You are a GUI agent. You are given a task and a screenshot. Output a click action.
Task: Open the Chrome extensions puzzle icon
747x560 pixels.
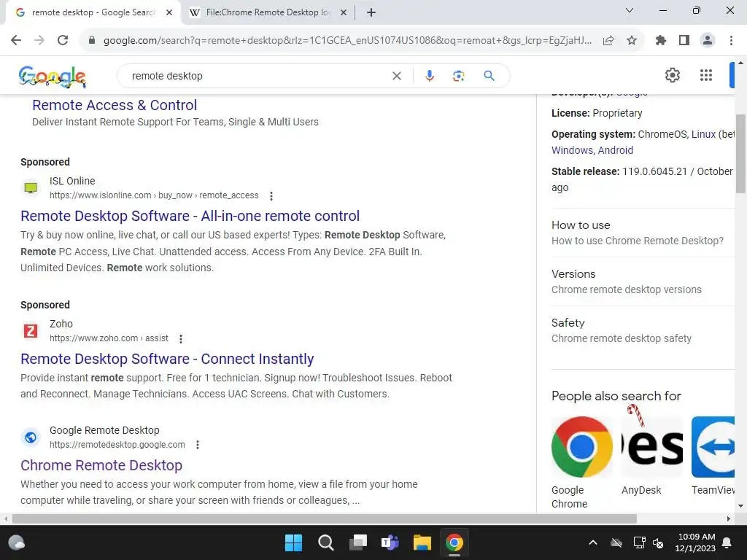(661, 41)
